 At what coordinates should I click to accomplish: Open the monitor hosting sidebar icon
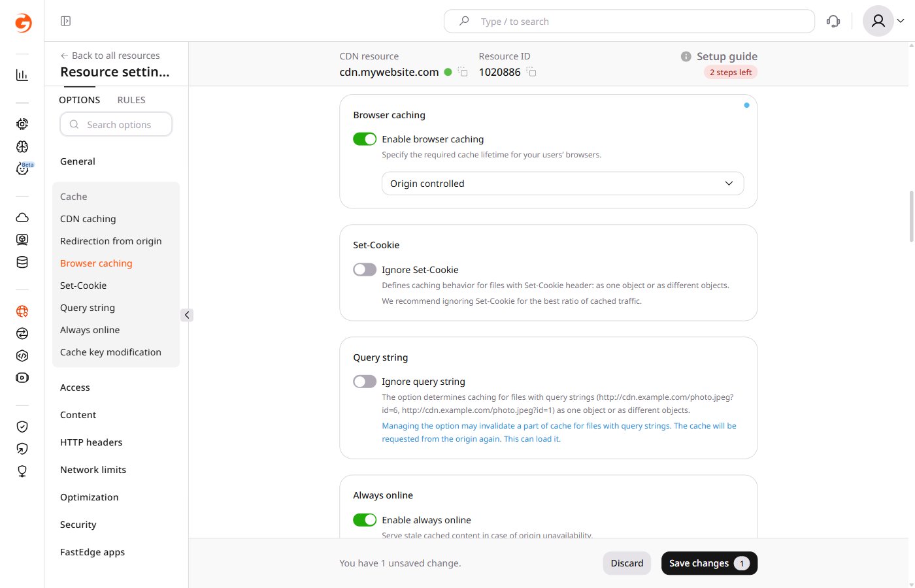(22, 240)
